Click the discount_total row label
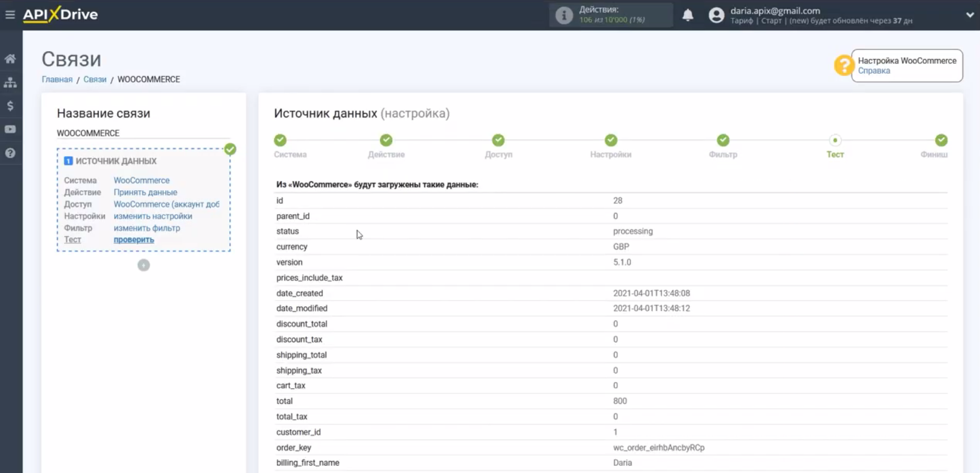The width and height of the screenshot is (980, 473). (302, 324)
